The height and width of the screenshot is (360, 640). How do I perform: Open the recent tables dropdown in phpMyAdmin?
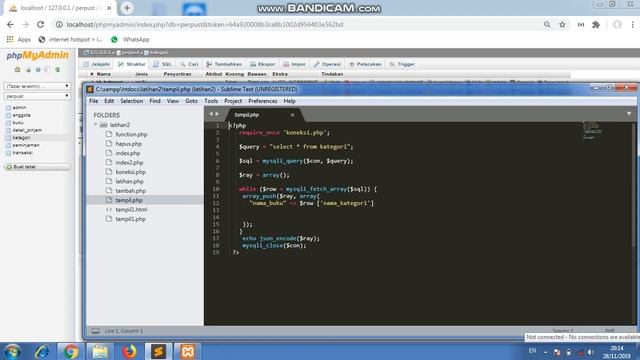(x=37, y=86)
